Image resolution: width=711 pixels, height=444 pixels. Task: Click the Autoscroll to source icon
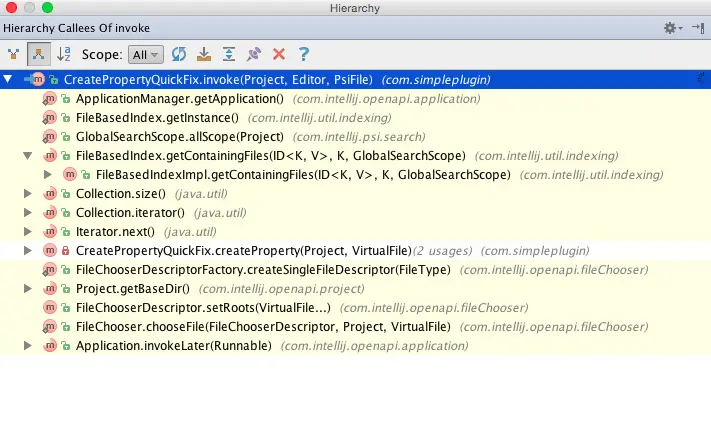click(204, 54)
